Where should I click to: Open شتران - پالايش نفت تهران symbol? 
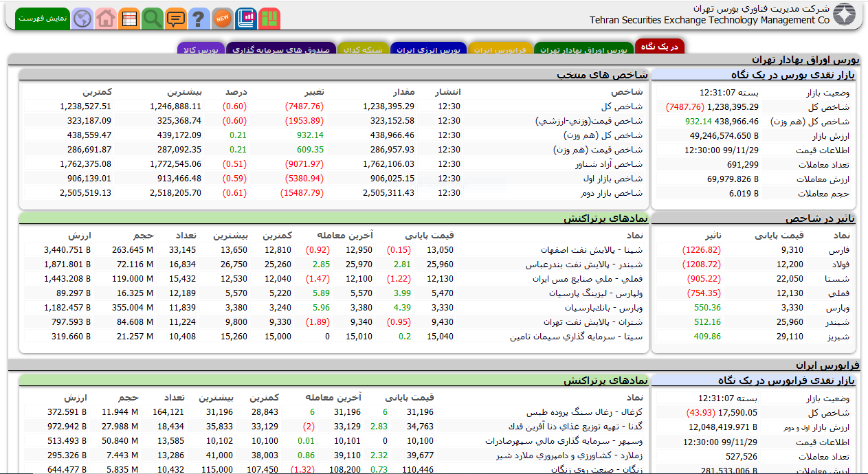coord(593,322)
